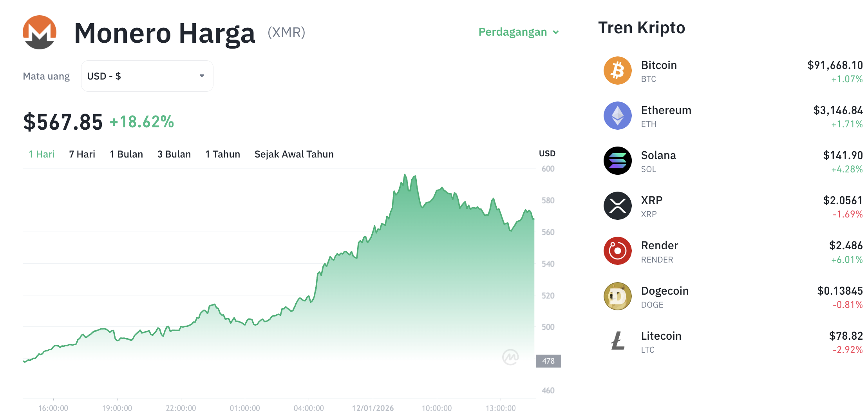Click the Solana coin icon
Viewport: 868px width, 413px height.
click(x=617, y=161)
